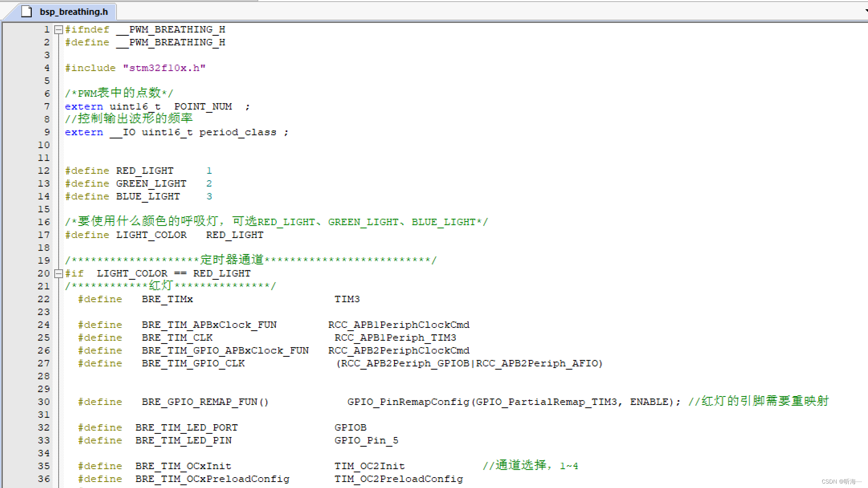Click RED_LIGHT value on the LIGHT_COLOR define
The image size is (868, 488).
(x=235, y=235)
